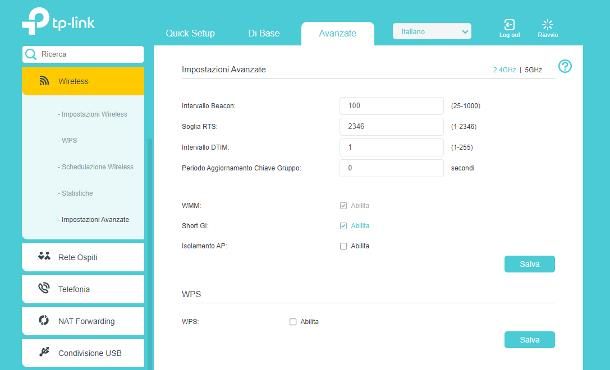This screenshot has height=370, width=610.
Task: Enable the WPS Abilita checkbox
Action: point(293,322)
